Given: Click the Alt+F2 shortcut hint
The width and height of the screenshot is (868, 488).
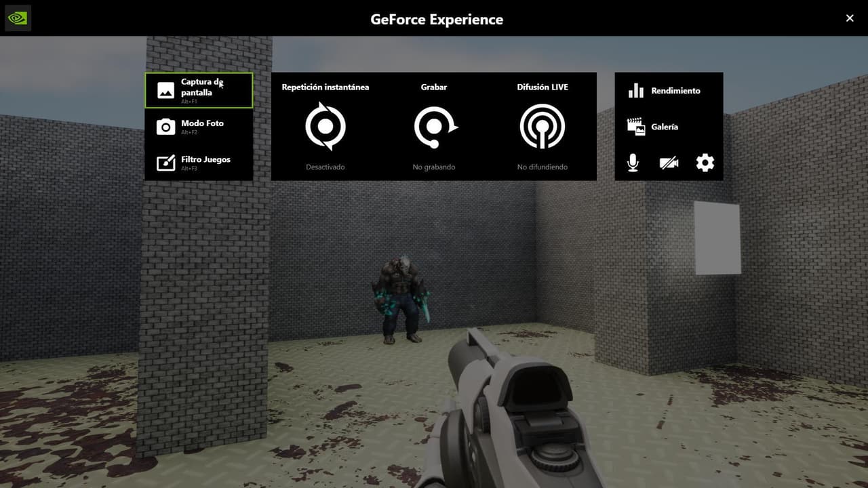Looking at the screenshot, I should click(x=189, y=133).
